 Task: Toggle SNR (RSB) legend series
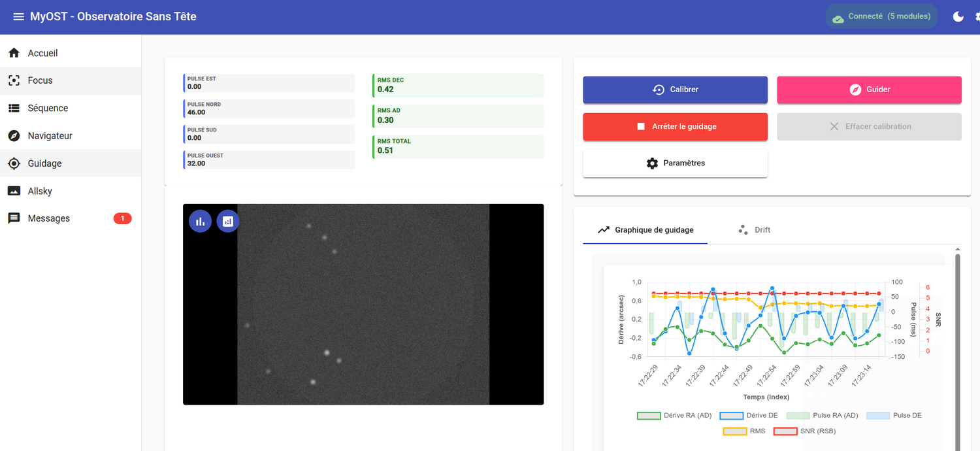tap(805, 431)
